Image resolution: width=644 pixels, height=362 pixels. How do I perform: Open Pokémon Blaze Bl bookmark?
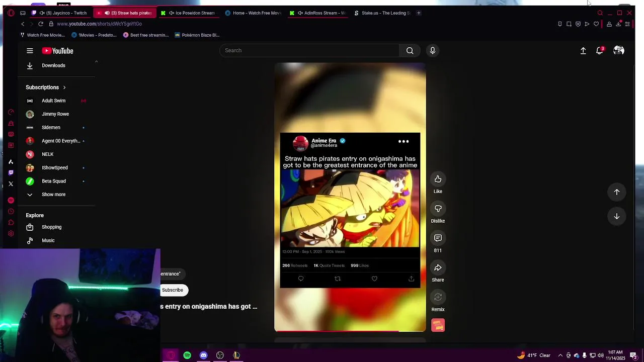(x=197, y=35)
